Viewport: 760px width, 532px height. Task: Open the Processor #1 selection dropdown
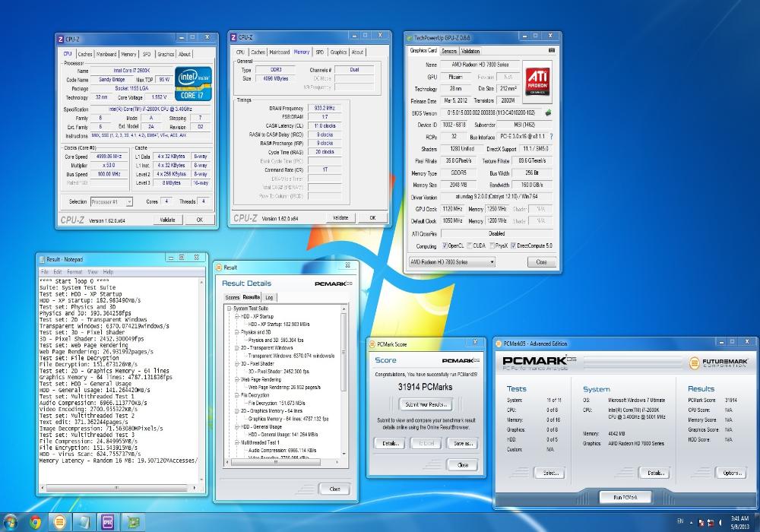coord(111,201)
